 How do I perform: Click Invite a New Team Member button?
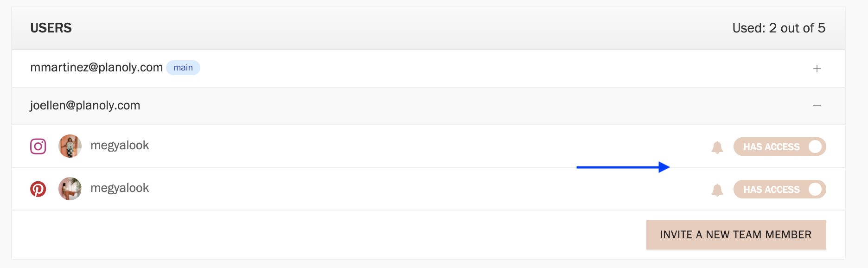pos(736,235)
